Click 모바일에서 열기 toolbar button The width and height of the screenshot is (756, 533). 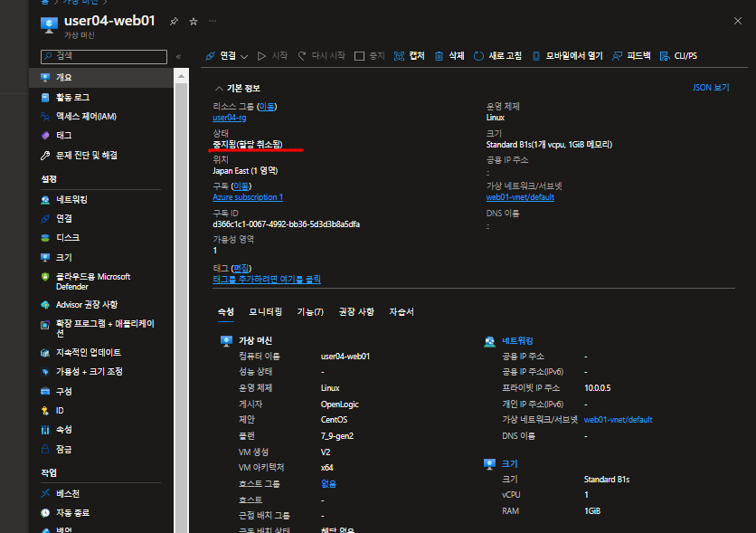tap(568, 56)
